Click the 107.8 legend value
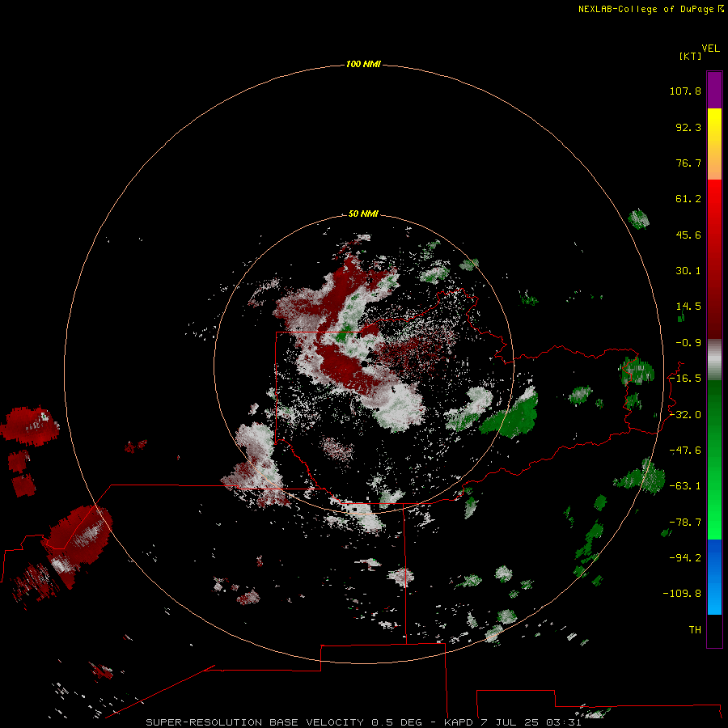 (x=685, y=91)
